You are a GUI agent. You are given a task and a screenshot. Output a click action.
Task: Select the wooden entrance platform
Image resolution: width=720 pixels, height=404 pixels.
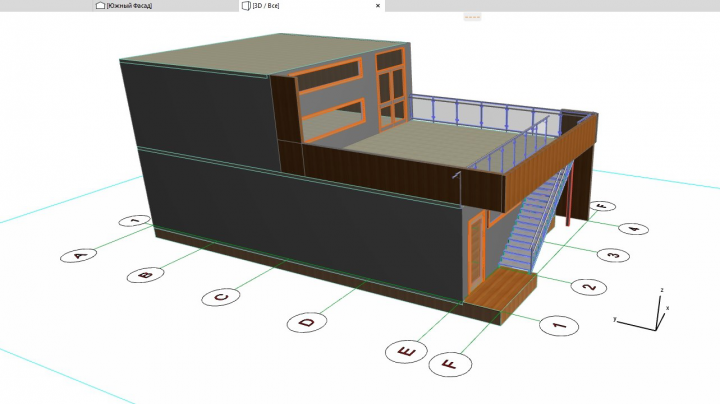point(501,294)
